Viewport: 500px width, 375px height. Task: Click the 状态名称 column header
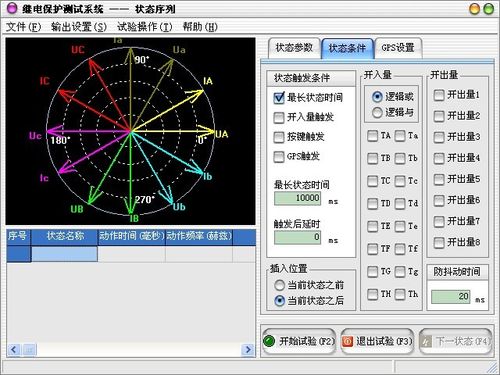pos(64,237)
